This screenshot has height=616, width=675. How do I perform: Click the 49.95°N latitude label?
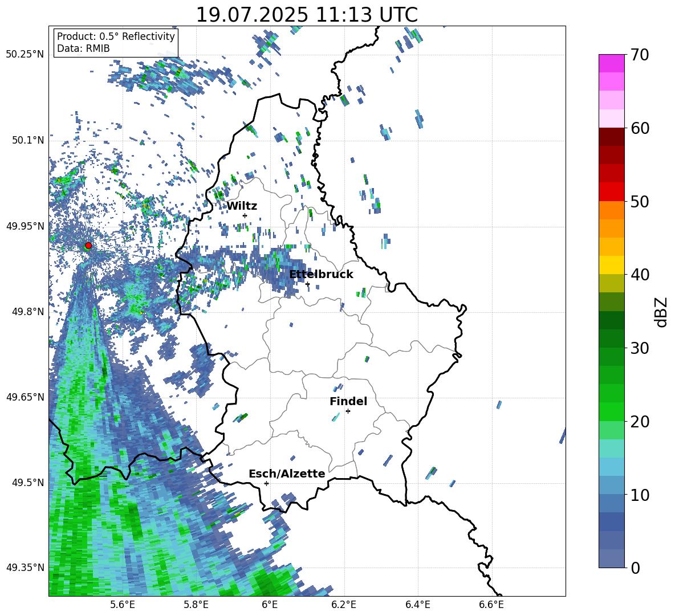(25, 226)
